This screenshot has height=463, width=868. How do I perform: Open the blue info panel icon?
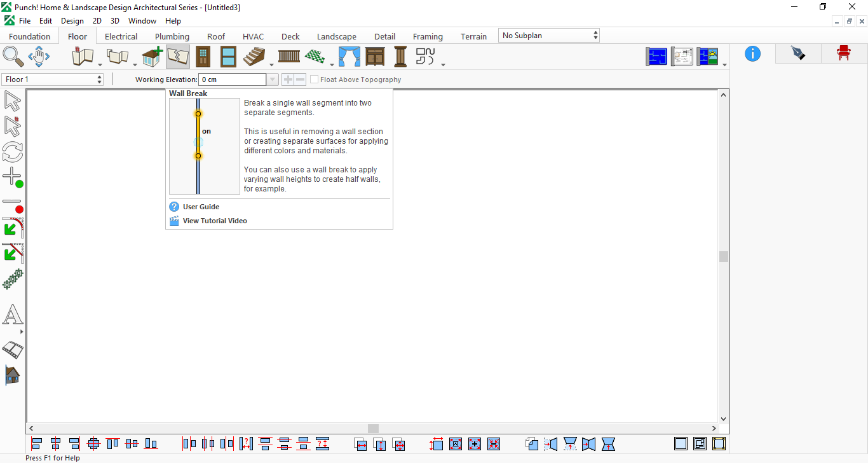tap(752, 53)
